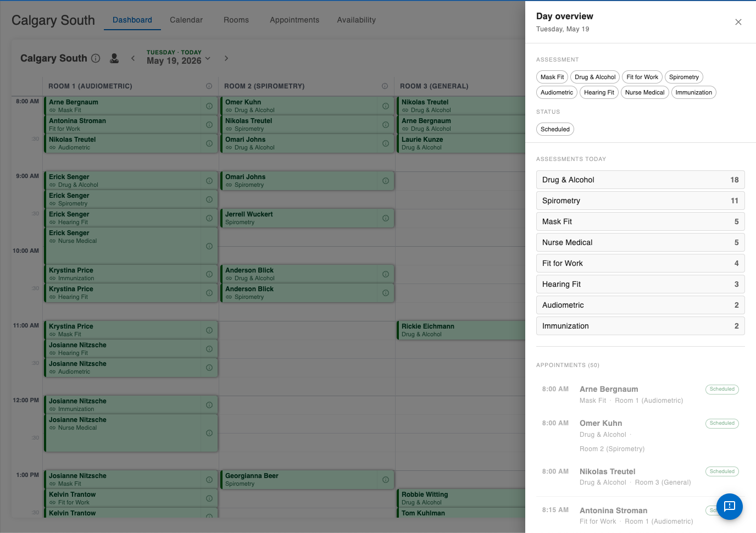Select Hearing Fit summary row
This screenshot has height=533, width=756.
(x=641, y=284)
